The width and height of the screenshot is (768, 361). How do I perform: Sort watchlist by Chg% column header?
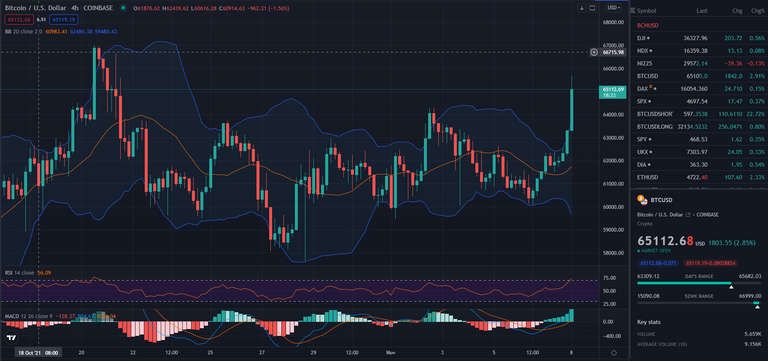[x=758, y=10]
